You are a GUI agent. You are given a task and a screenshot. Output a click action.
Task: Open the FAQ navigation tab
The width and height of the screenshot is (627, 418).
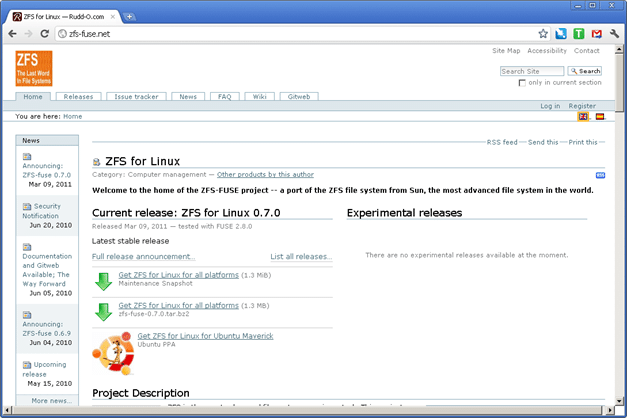tap(225, 97)
